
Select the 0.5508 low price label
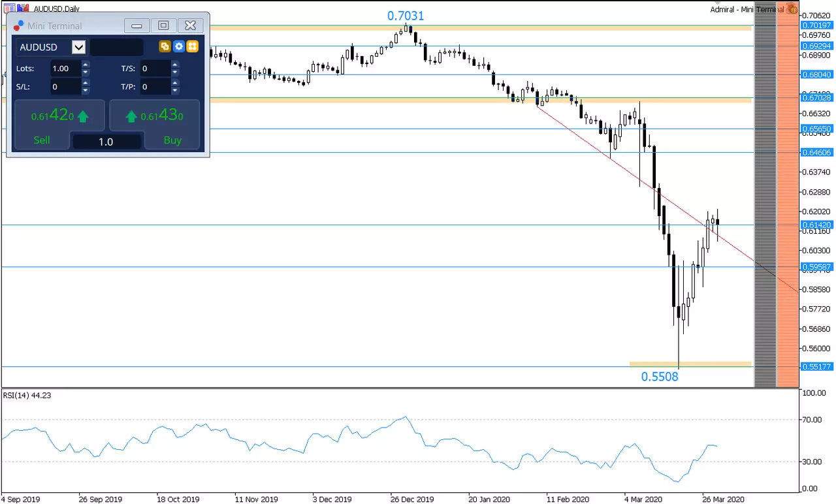[660, 377]
